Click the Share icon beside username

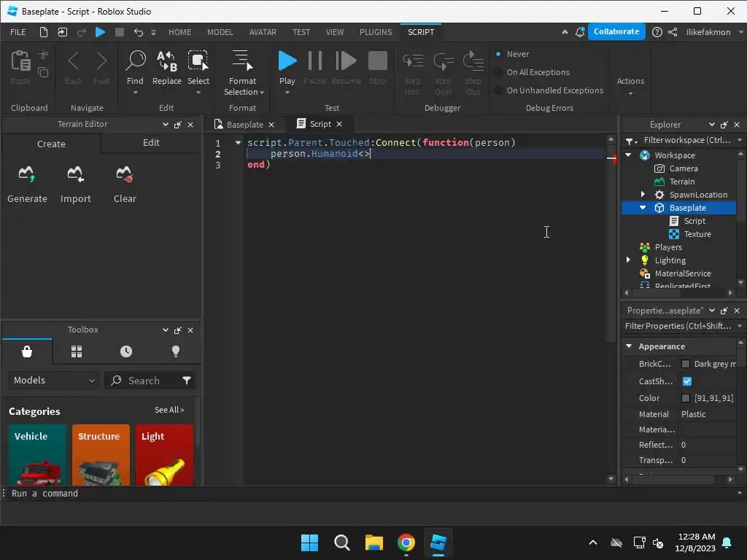pyautogui.click(x=673, y=32)
